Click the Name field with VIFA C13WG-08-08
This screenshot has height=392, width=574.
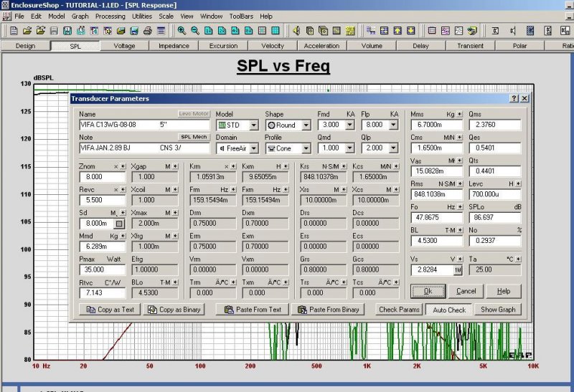point(144,125)
